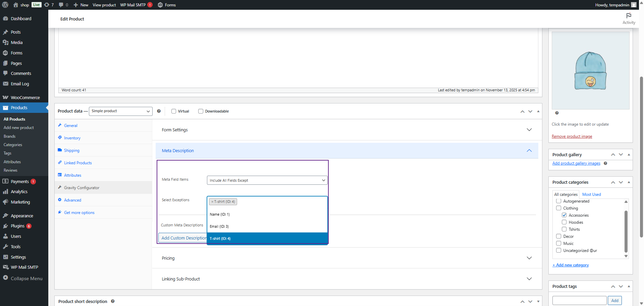The height and width of the screenshot is (306, 644).
Task: Click the product tags input field
Action: 579,300
